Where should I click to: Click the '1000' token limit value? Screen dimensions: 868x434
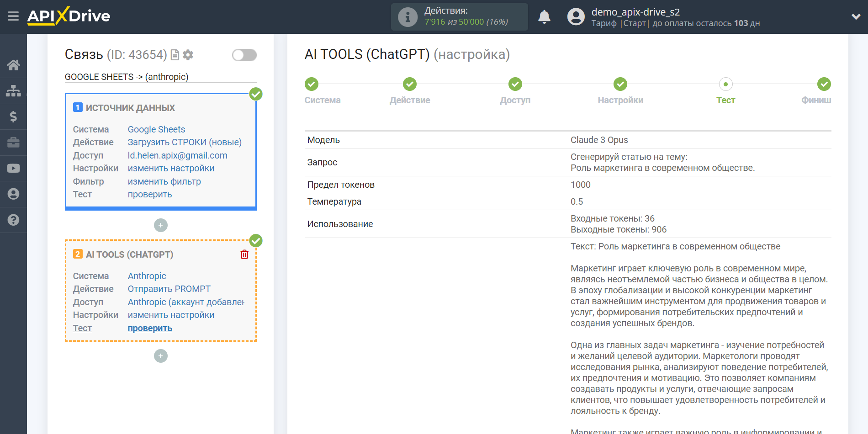(580, 185)
